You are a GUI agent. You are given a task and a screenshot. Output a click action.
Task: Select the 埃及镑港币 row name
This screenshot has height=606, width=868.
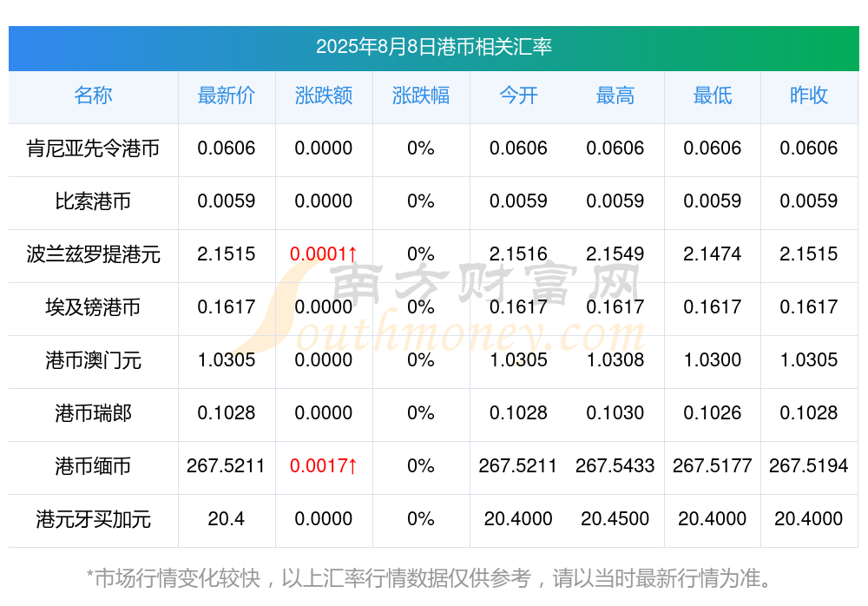click(93, 306)
